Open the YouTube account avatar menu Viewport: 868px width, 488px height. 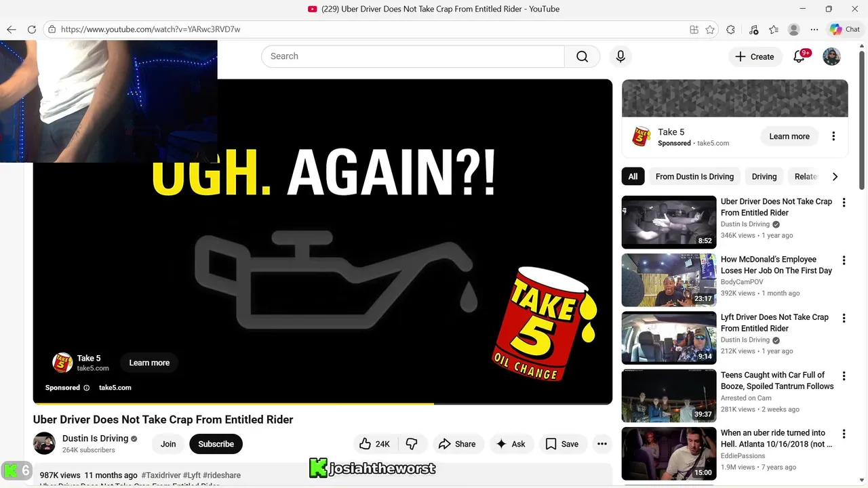pos(831,56)
